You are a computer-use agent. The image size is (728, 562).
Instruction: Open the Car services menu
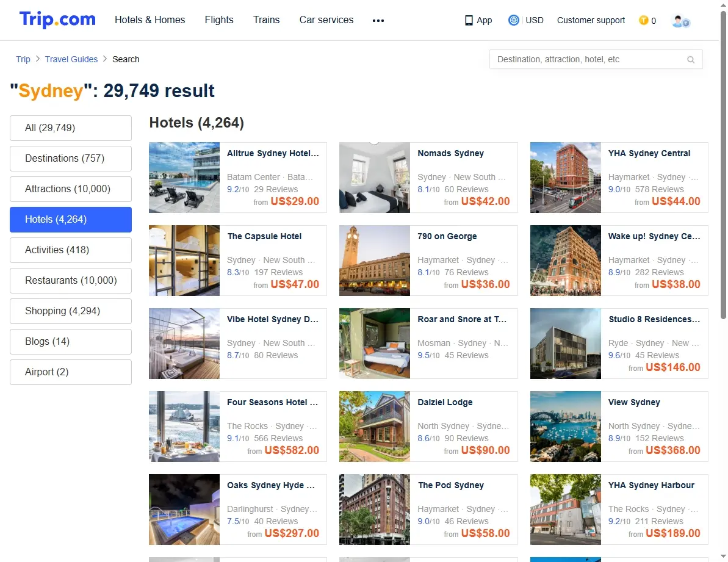pyautogui.click(x=326, y=20)
